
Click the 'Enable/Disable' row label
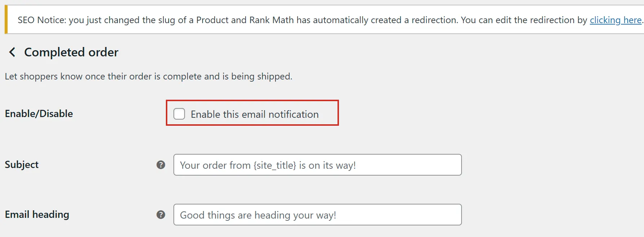(x=39, y=114)
